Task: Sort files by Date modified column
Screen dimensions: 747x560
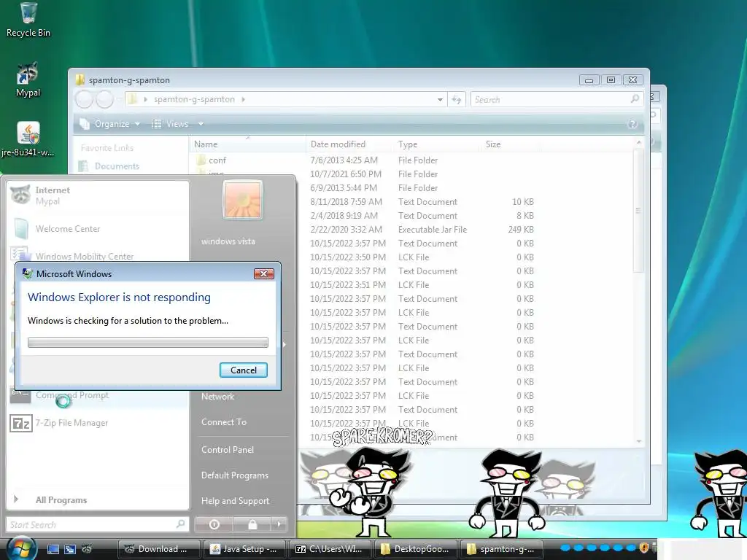Action: pyautogui.click(x=351, y=144)
